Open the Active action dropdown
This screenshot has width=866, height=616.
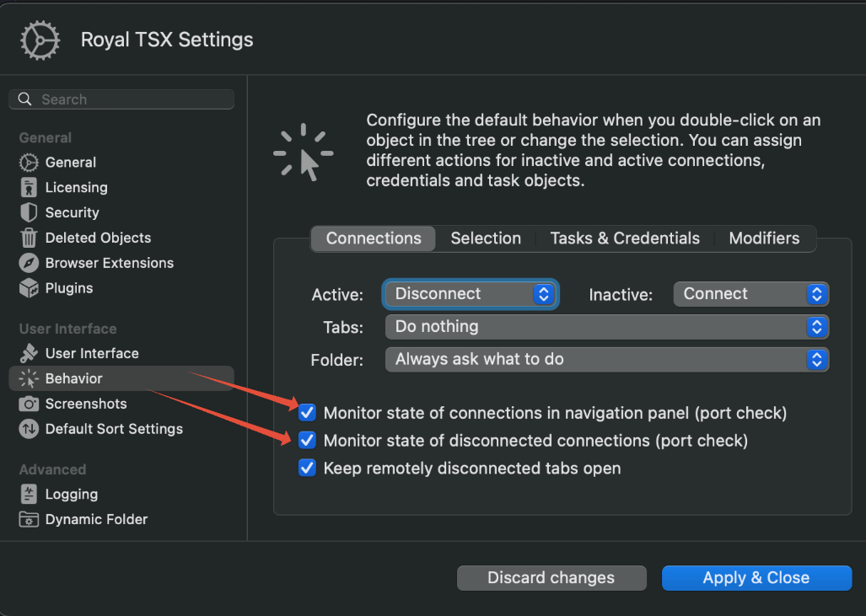click(471, 294)
